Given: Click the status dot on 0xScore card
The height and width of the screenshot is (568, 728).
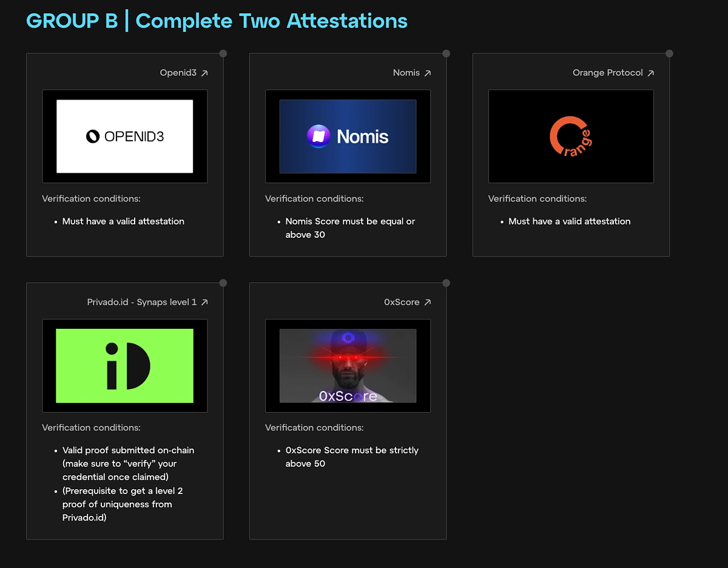Looking at the screenshot, I should [x=447, y=283].
